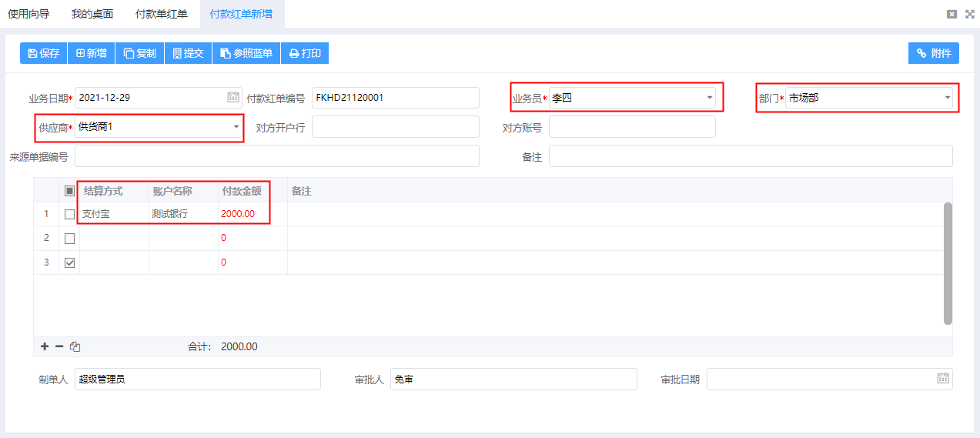Select the 付款红单新增 tab
The height and width of the screenshot is (438, 980).
(x=241, y=14)
